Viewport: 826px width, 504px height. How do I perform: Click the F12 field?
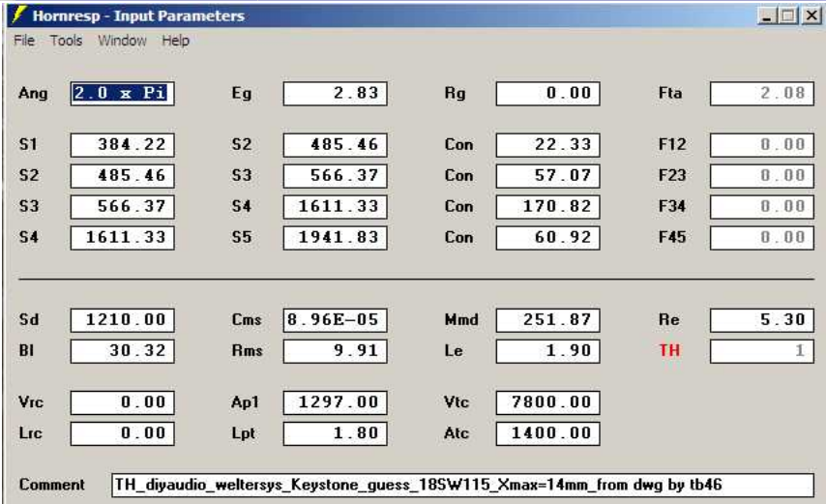point(762,145)
